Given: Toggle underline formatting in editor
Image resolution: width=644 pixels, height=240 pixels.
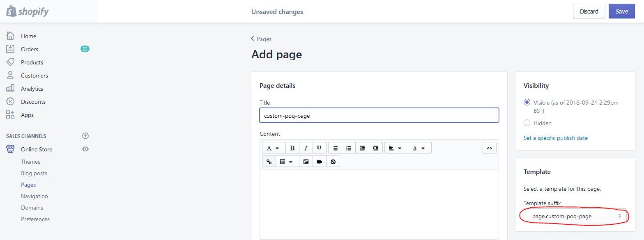Looking at the screenshot, I should [319, 148].
